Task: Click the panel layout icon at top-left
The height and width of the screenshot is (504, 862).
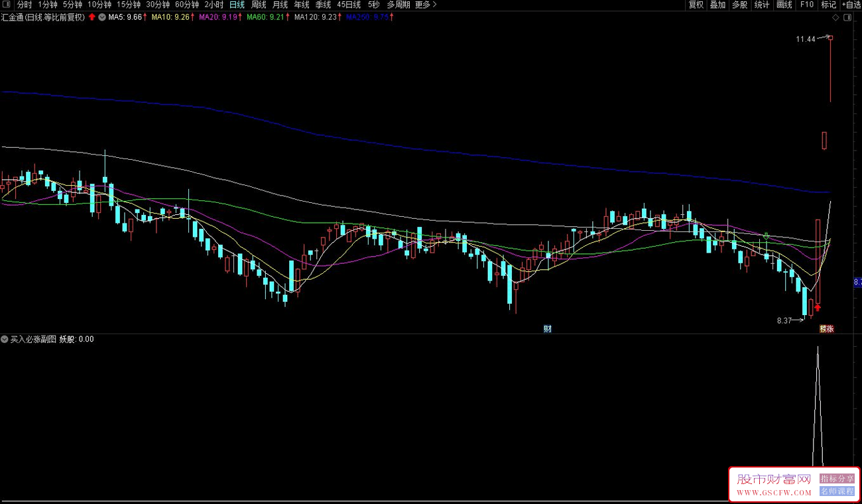Action: point(7,5)
